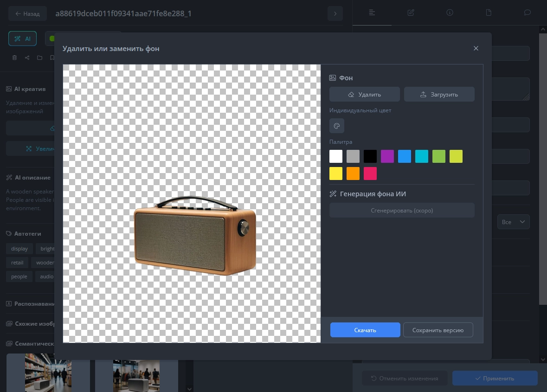Image resolution: width=547 pixels, height=392 pixels.
Task: Choose the black palette swatch
Action: (370, 156)
